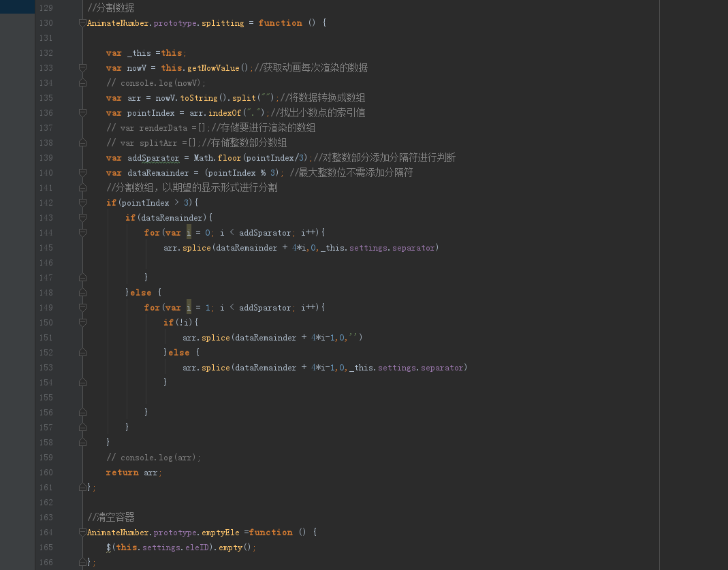Click 'settings' on line 153

pos(397,368)
